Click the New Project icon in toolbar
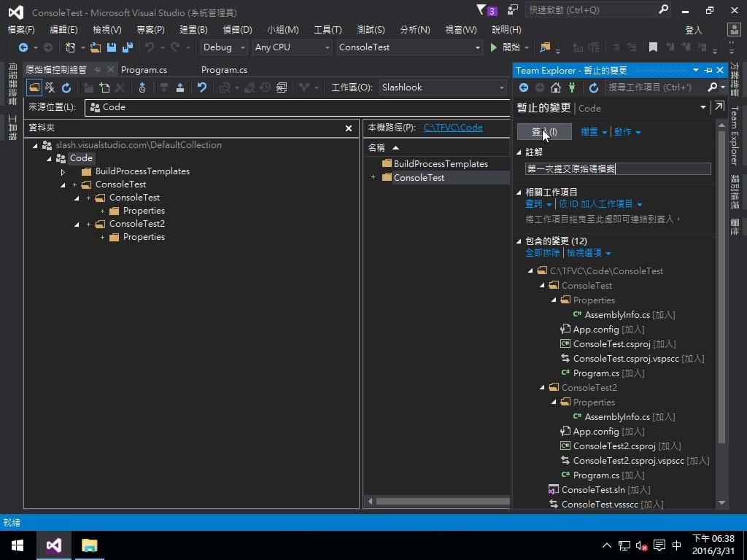The width and height of the screenshot is (747, 560). 71,47
